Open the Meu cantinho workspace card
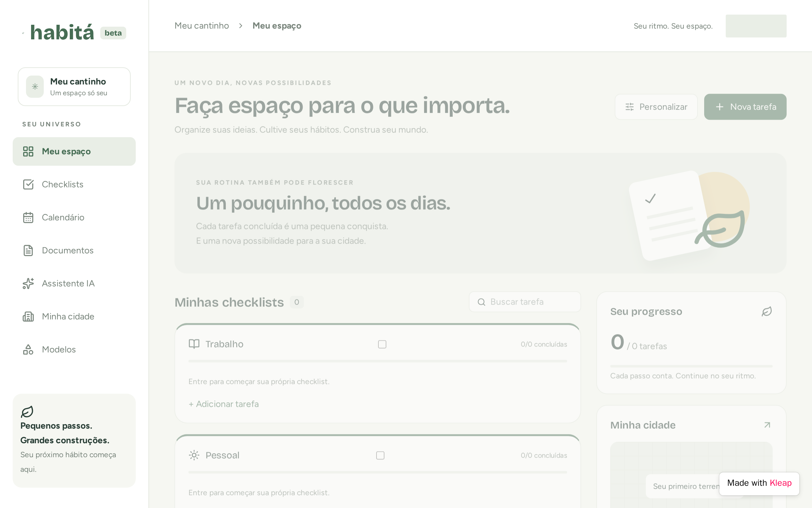Viewport: 812px width, 508px height. pos(74,87)
